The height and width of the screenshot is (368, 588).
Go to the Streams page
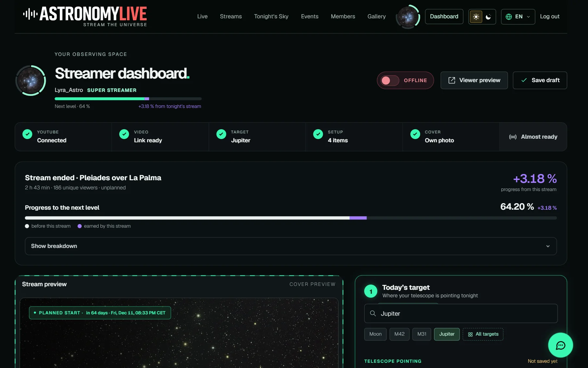[231, 16]
